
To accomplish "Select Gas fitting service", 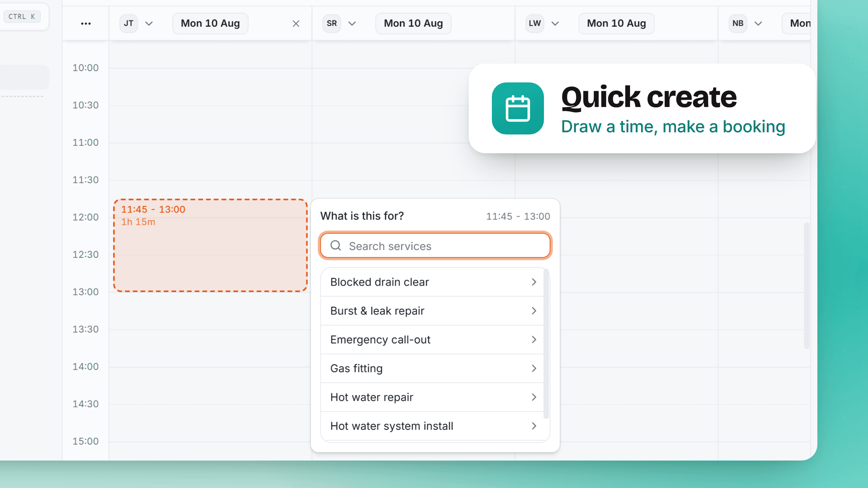I will point(432,368).
